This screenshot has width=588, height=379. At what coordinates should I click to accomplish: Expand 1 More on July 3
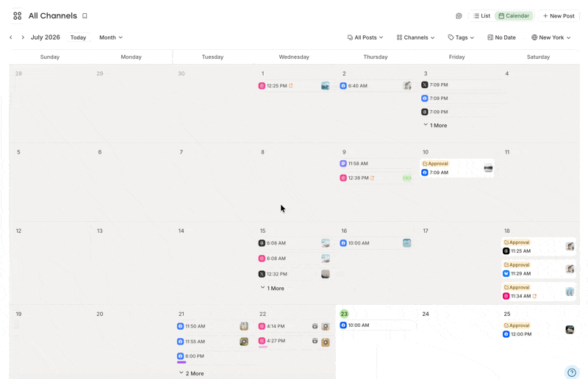435,125
